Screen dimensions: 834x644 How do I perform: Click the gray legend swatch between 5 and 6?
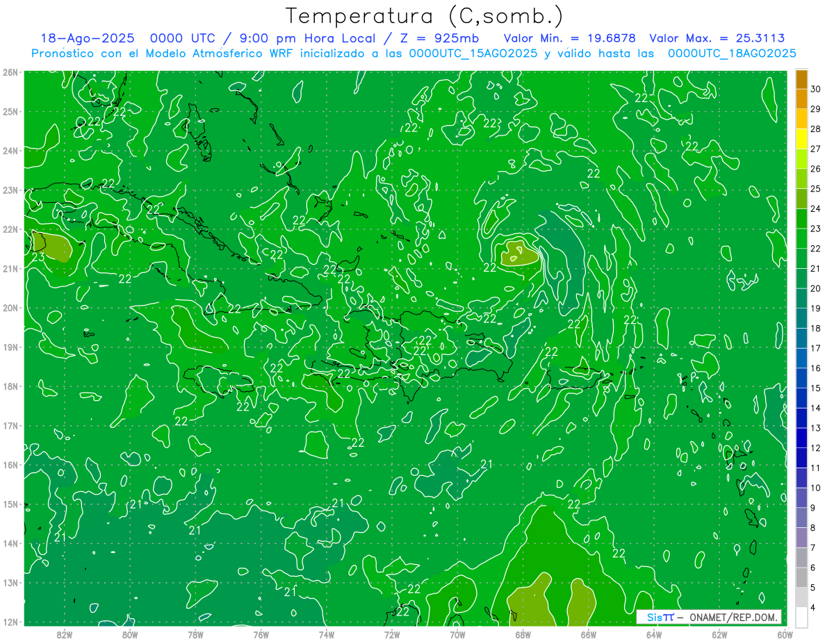(801, 577)
